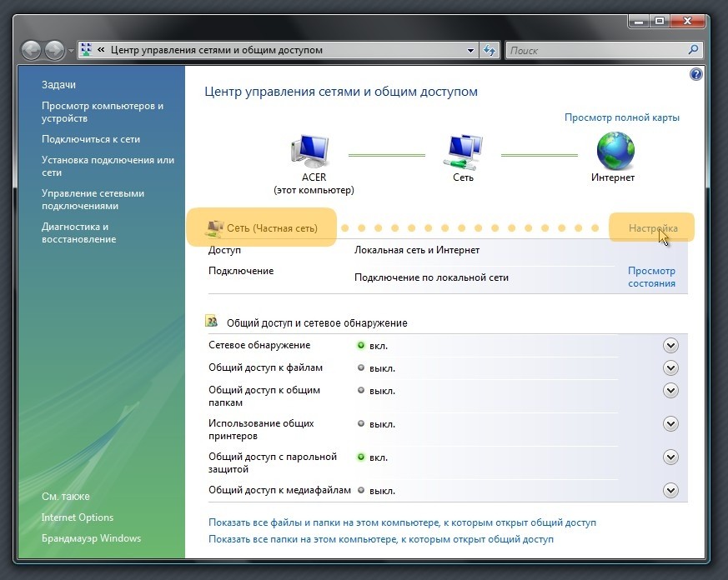Image resolution: width=728 pixels, height=580 pixels.
Task: Click the ACER computer icon
Action: pos(309,150)
